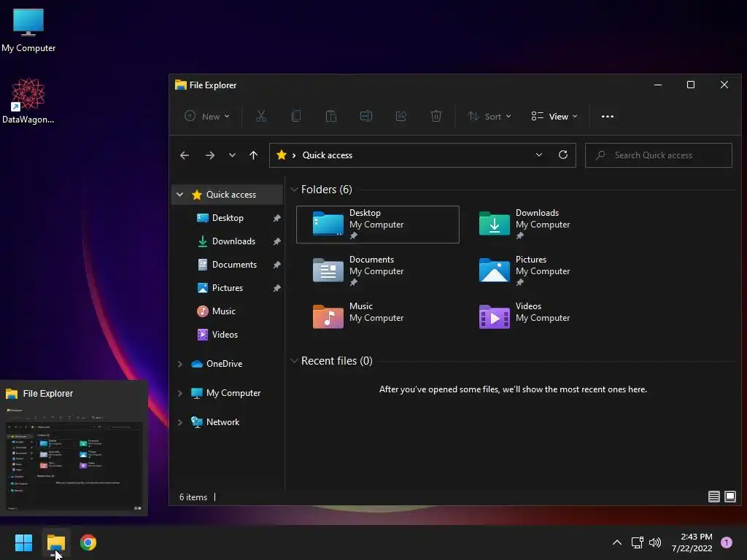
Task: Select Pictures in the navigation pane
Action: point(228,288)
